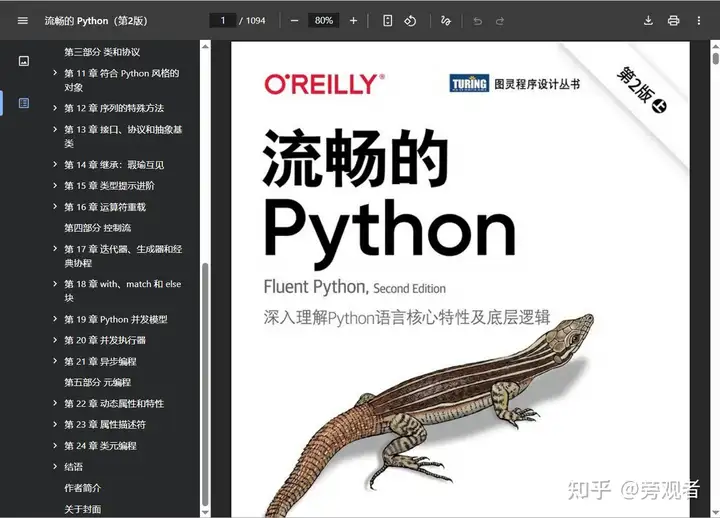Rotate the page counterclockwise
720x518 pixels.
pos(410,20)
